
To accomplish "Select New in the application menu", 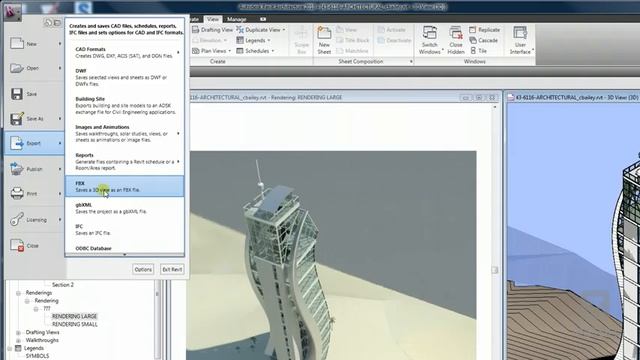I will pos(35,44).
